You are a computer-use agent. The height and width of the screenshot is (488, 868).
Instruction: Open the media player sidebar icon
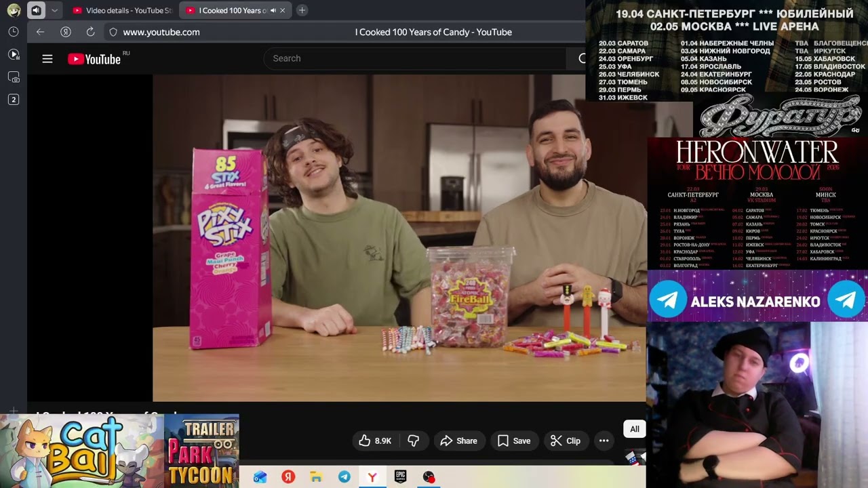pyautogui.click(x=14, y=54)
